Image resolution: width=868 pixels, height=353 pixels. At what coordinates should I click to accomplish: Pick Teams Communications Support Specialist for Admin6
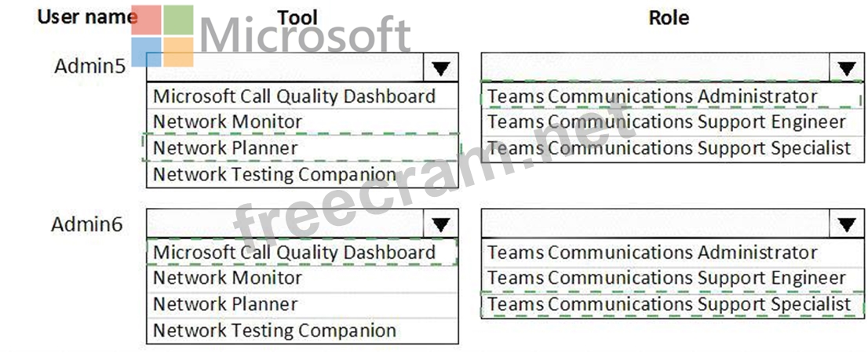669,304
